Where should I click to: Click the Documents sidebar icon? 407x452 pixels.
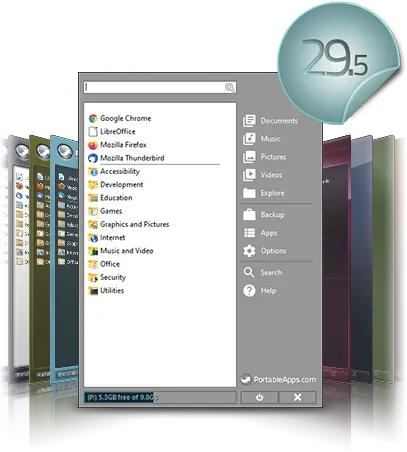(249, 121)
